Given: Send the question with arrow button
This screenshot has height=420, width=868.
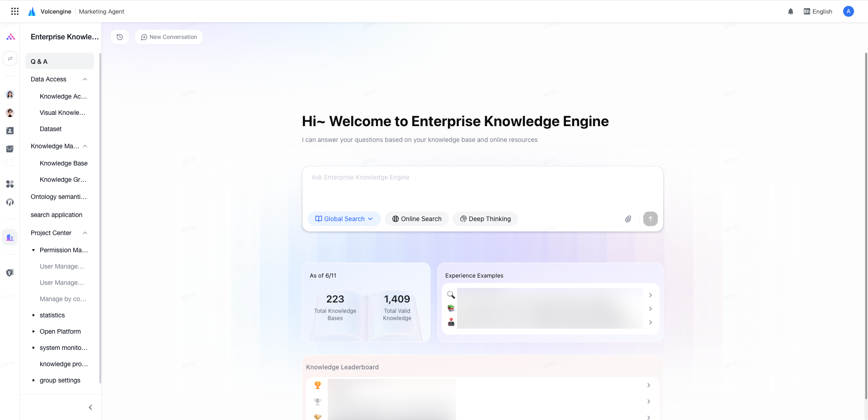Looking at the screenshot, I should (x=651, y=219).
